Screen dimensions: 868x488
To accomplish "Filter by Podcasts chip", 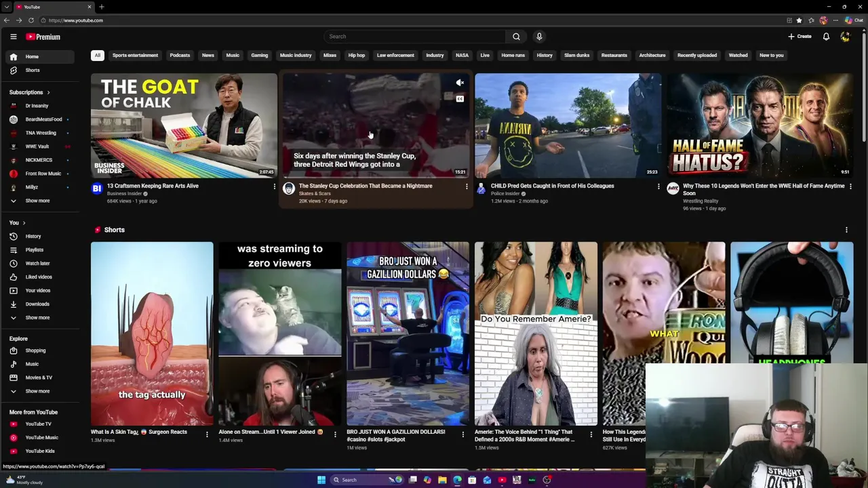I will tap(180, 56).
